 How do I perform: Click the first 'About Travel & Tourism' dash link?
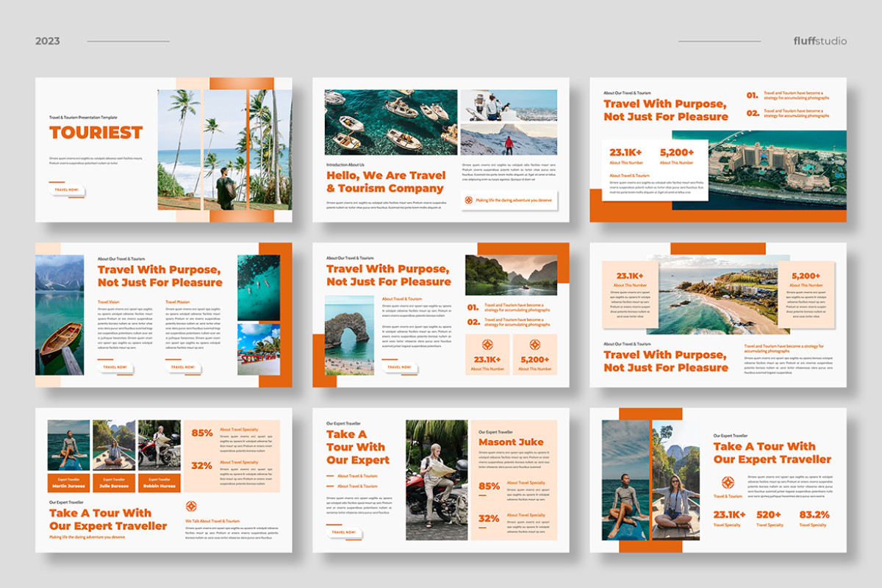(x=352, y=476)
